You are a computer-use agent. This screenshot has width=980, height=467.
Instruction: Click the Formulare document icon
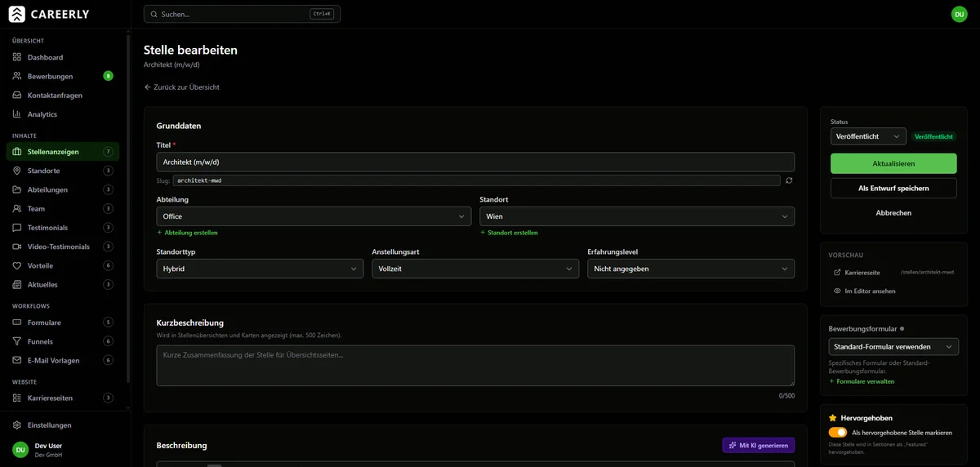pyautogui.click(x=17, y=322)
